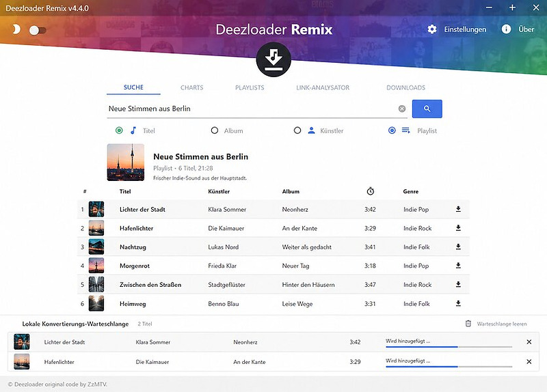547x392 pixels.
Task: Click the duration clock column icon
Action: [x=371, y=191]
